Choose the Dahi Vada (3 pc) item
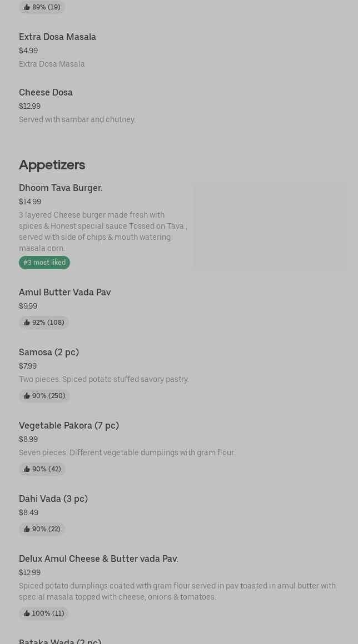Screen dimensions: 358x644 tap(53, 499)
